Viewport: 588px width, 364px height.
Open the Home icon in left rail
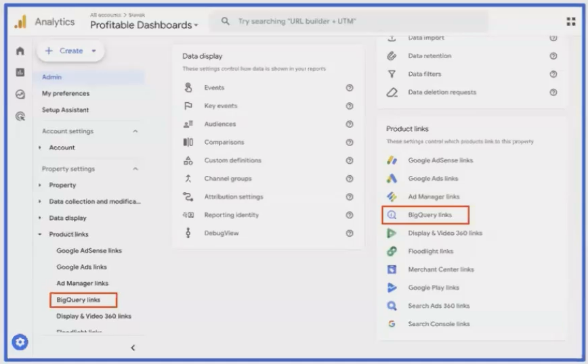click(20, 51)
